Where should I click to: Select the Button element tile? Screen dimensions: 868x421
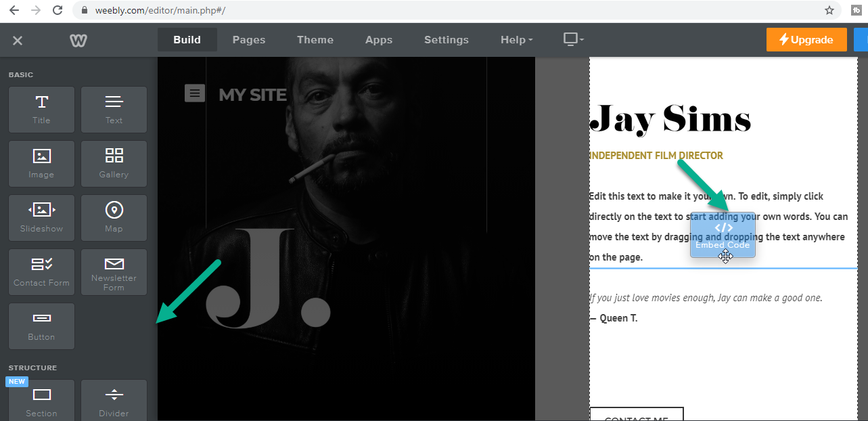coord(41,326)
